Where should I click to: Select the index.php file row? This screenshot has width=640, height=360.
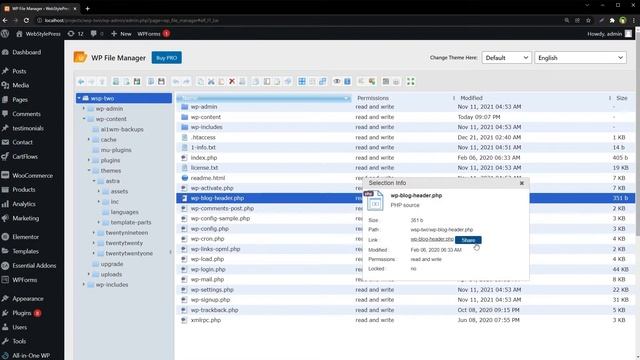pyautogui.click(x=406, y=158)
